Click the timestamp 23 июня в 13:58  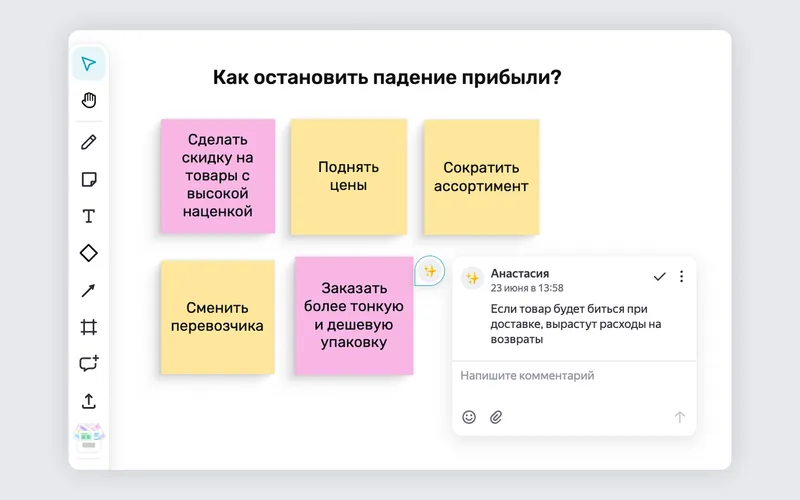(527, 288)
